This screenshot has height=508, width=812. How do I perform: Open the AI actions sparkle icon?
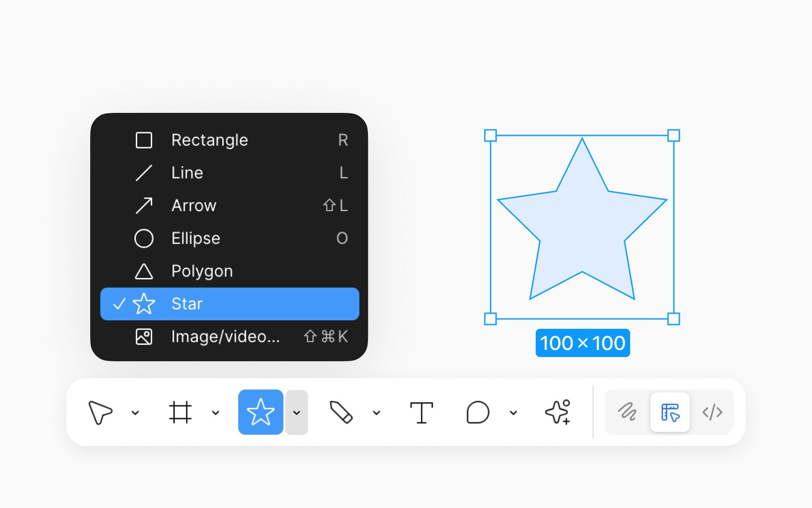[x=558, y=412]
